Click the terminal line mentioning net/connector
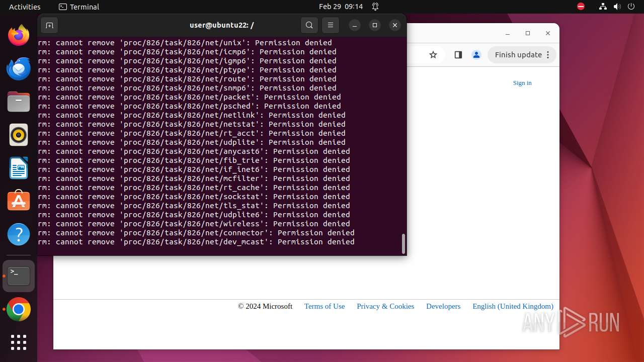Image resolution: width=644 pixels, height=362 pixels. pyautogui.click(x=196, y=233)
